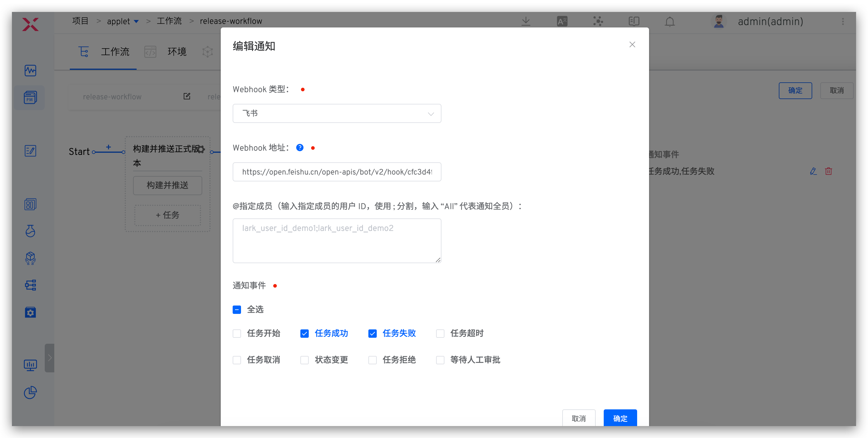Image resolution: width=868 pixels, height=438 pixels.
Task: Open the resource tree sidebar icon
Action: coord(30,285)
